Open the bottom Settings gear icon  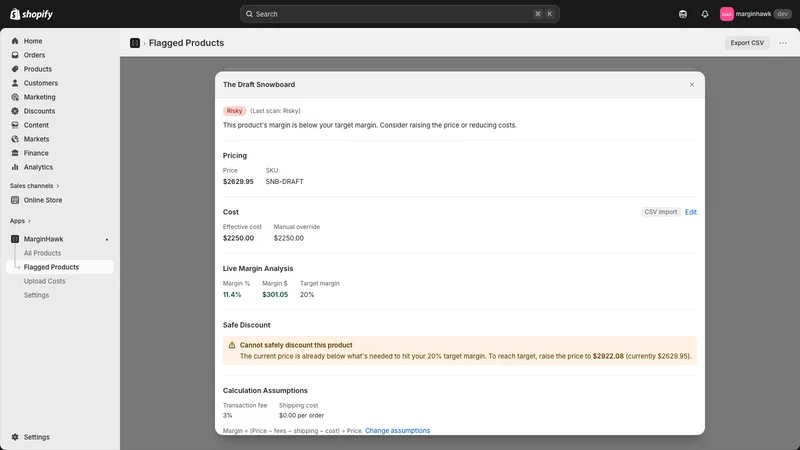pyautogui.click(x=15, y=437)
